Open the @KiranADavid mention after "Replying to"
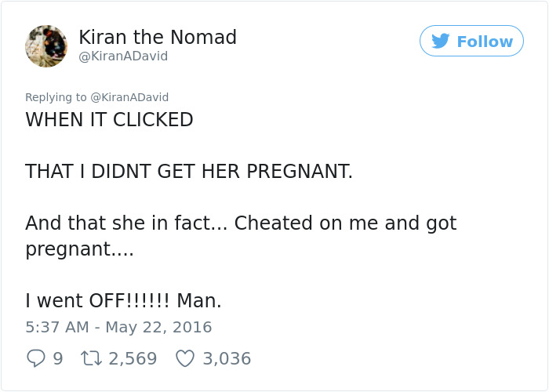 click(x=129, y=97)
